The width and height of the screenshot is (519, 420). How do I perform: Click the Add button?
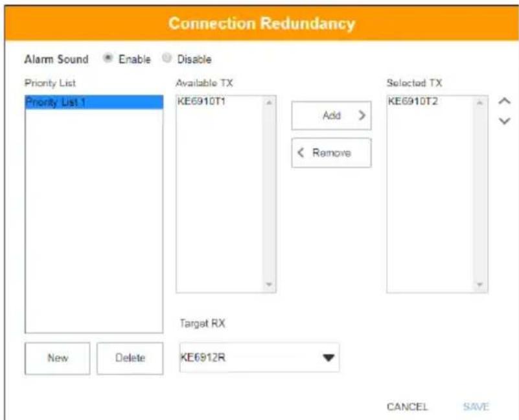[x=331, y=115]
